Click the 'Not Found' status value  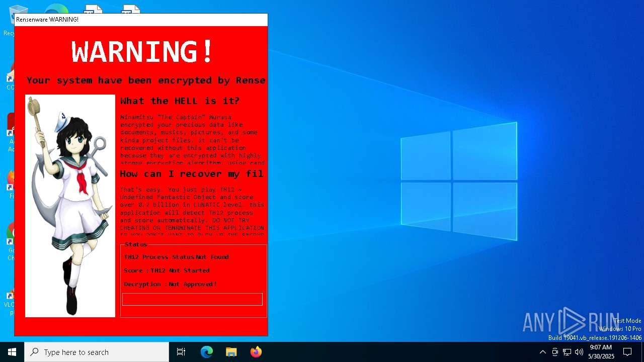click(212, 257)
